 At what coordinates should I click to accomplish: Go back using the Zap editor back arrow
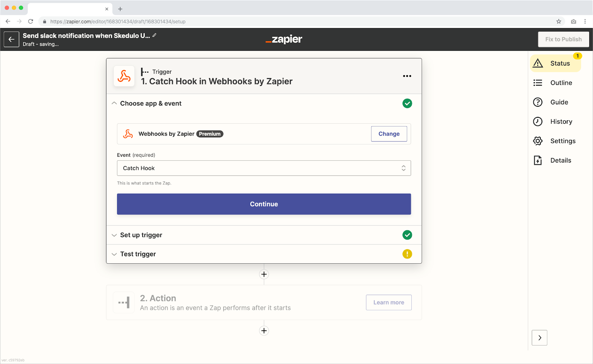(x=11, y=39)
